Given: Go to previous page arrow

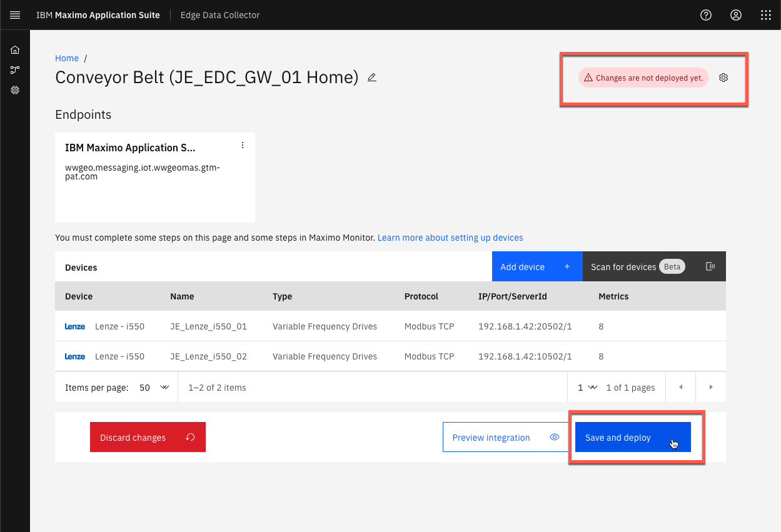Looking at the screenshot, I should [x=681, y=387].
